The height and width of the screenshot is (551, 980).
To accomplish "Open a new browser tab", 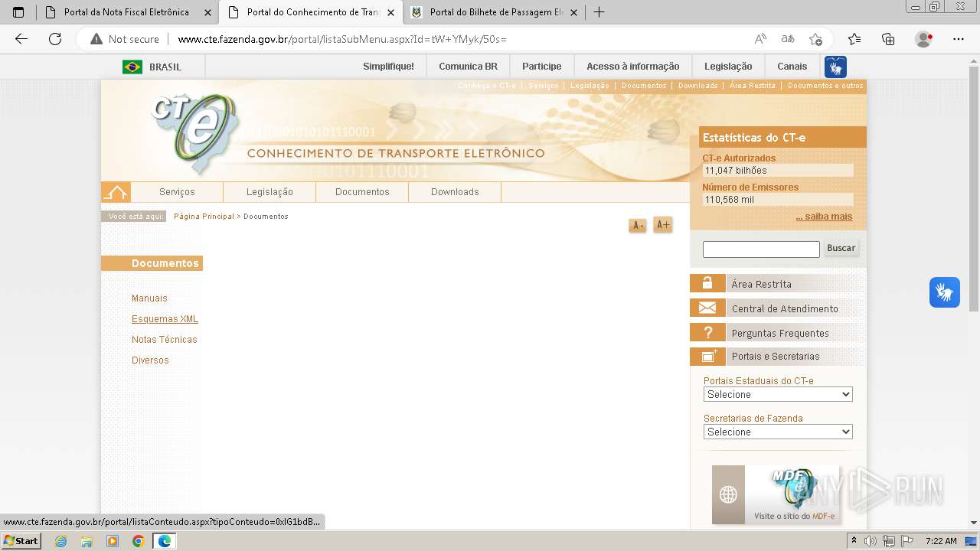I will pyautogui.click(x=599, y=12).
